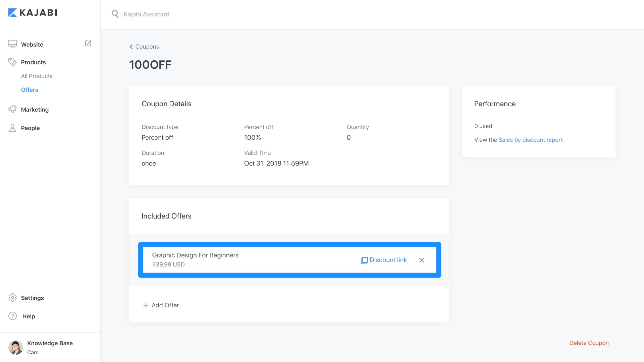Viewport: 644px width, 362px height.
Task: Click the Help question mark icon
Action: [x=12, y=316]
